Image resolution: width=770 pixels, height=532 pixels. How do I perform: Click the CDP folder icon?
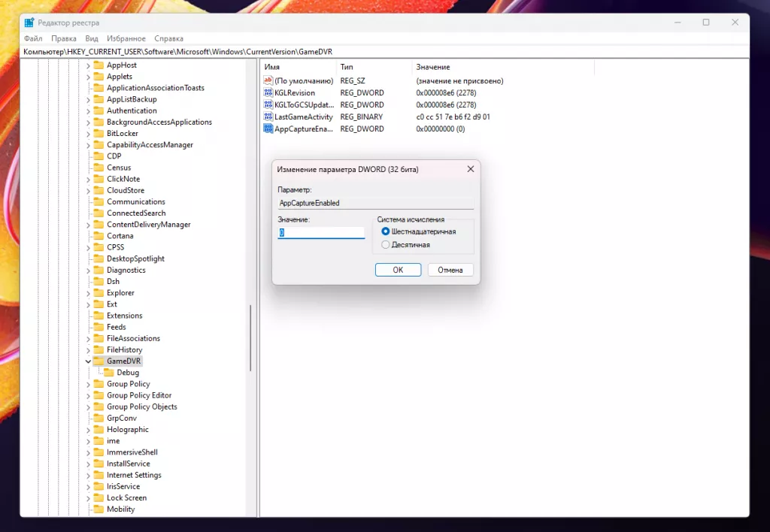click(x=99, y=156)
